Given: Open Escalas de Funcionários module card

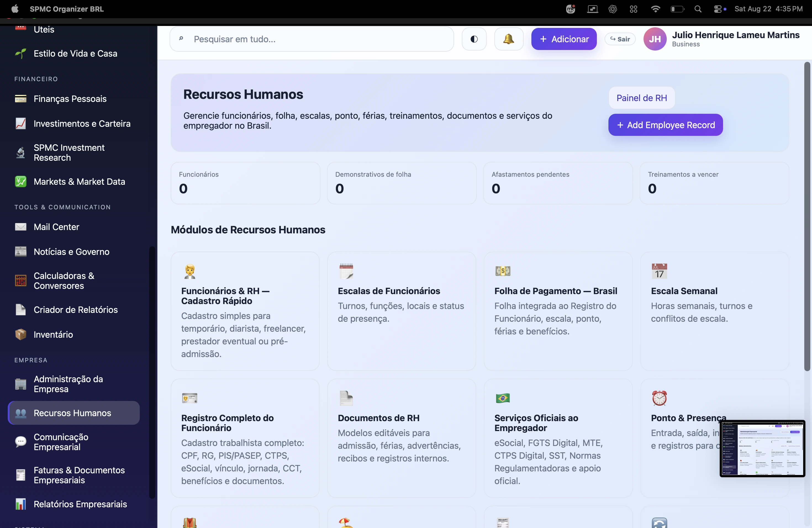Looking at the screenshot, I should tap(401, 311).
